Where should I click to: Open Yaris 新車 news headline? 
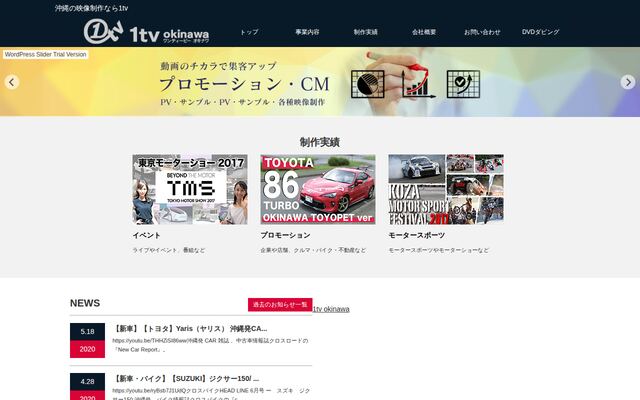pos(190,329)
